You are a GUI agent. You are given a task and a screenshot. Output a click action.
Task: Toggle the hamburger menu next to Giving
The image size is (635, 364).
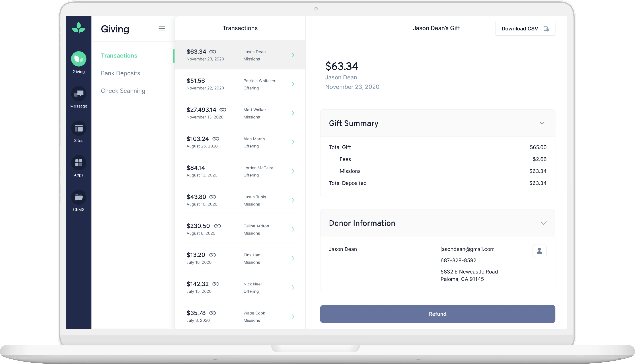pos(162,29)
